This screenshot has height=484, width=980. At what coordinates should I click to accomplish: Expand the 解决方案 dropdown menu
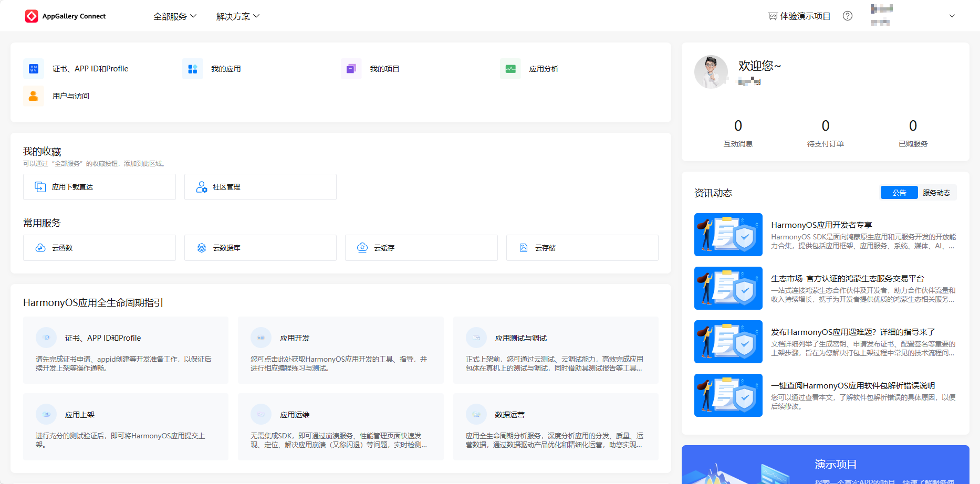pos(238,16)
